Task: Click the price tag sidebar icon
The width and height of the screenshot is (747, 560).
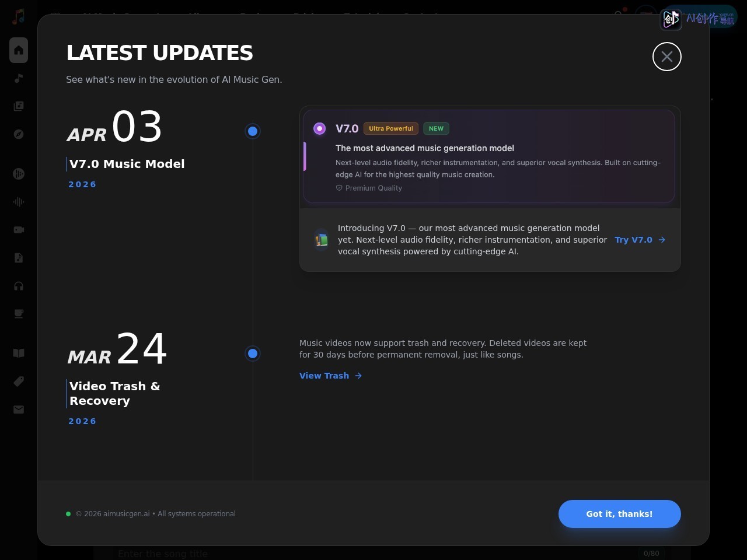Action: point(19,381)
